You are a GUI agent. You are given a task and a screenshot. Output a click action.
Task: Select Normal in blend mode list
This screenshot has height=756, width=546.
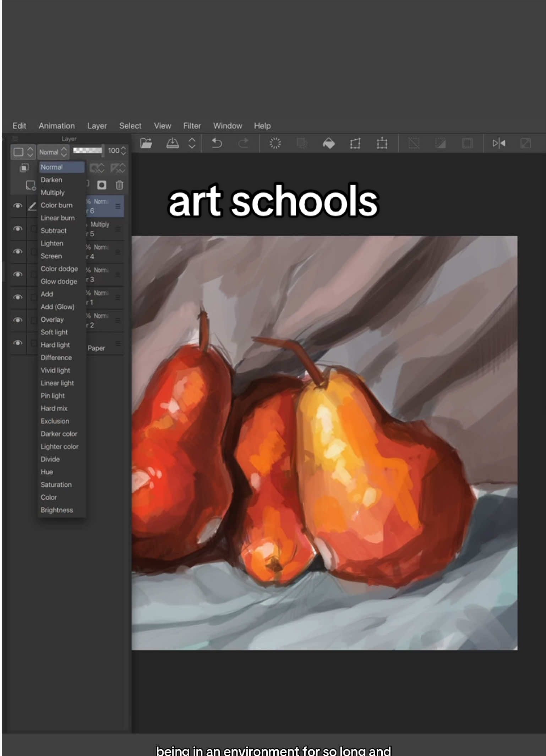(62, 167)
